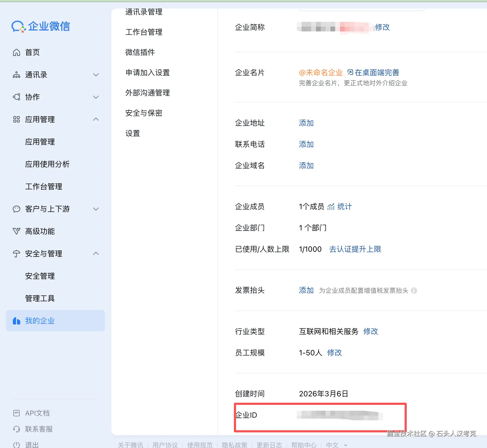Open the 应用管理 sub-item in sidebar
The height and width of the screenshot is (448, 487).
pos(40,142)
